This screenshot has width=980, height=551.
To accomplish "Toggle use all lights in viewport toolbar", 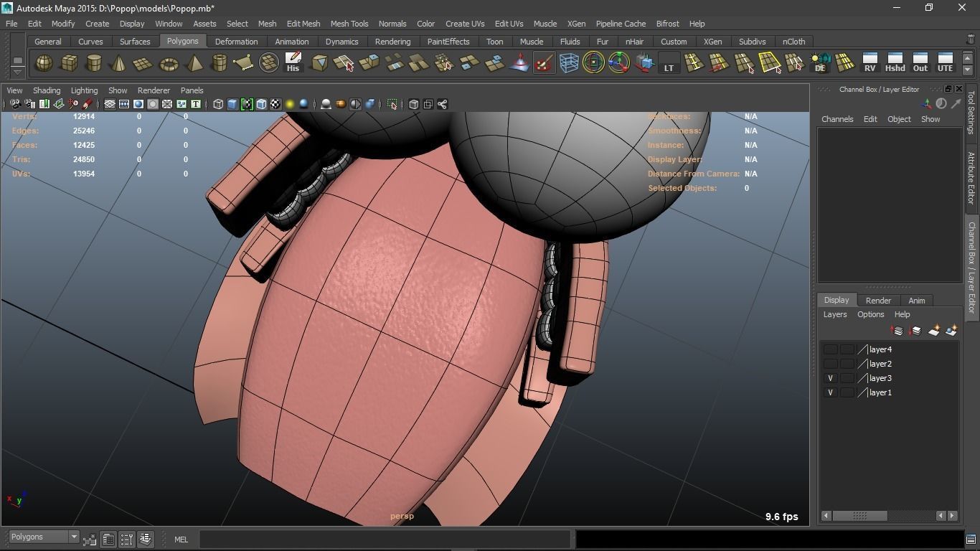I will click(x=290, y=105).
